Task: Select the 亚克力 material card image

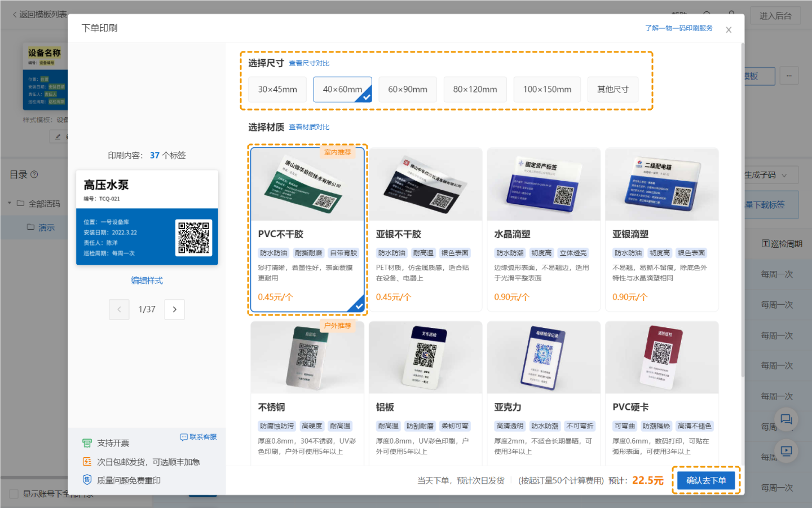Action: click(544, 357)
